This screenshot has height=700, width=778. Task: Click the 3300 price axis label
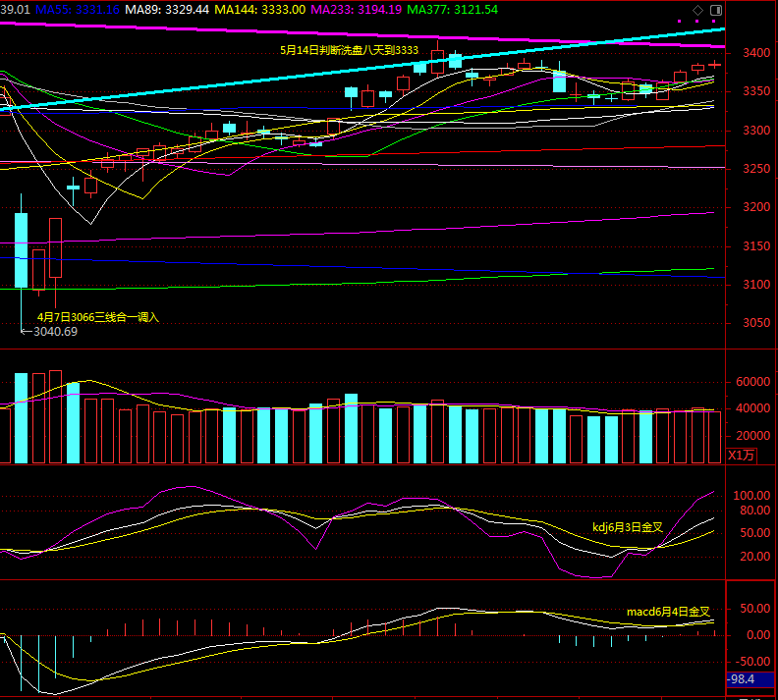pos(756,131)
